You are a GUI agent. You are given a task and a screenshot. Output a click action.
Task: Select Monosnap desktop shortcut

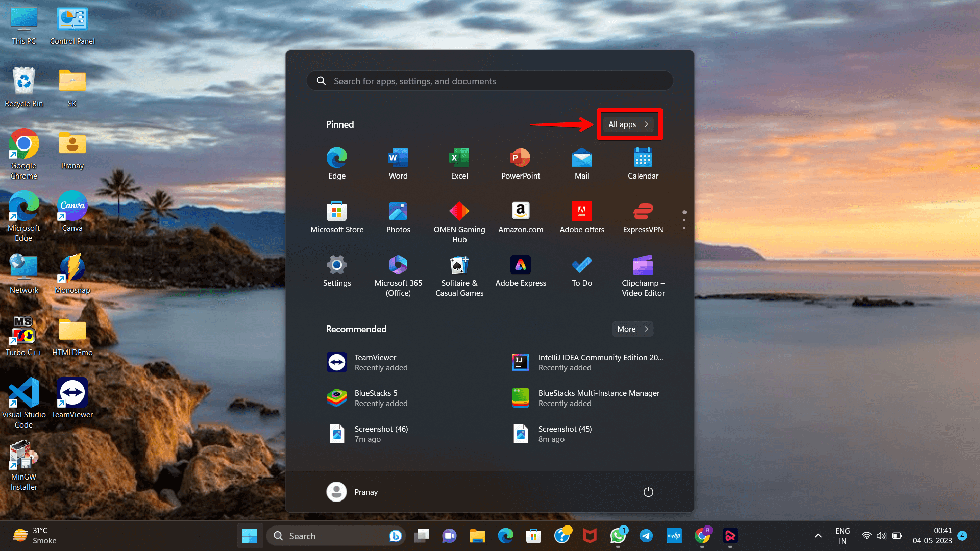tap(72, 274)
